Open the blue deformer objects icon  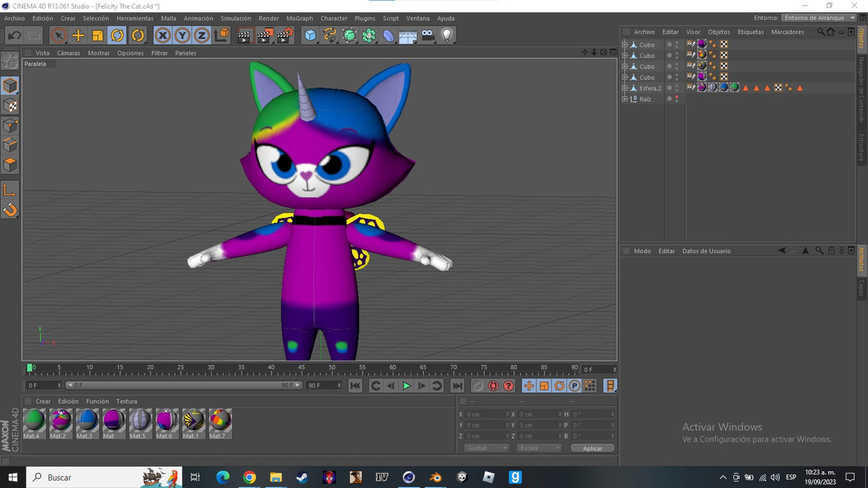point(388,35)
